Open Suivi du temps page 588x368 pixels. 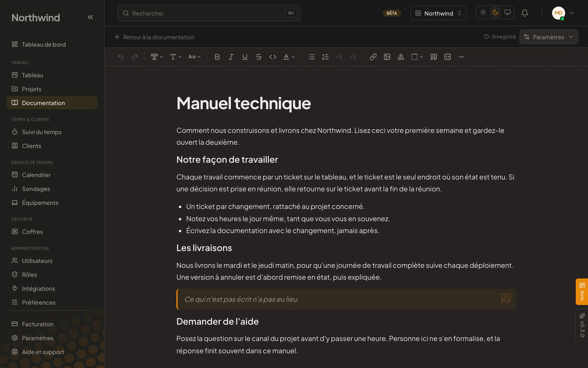52,132
